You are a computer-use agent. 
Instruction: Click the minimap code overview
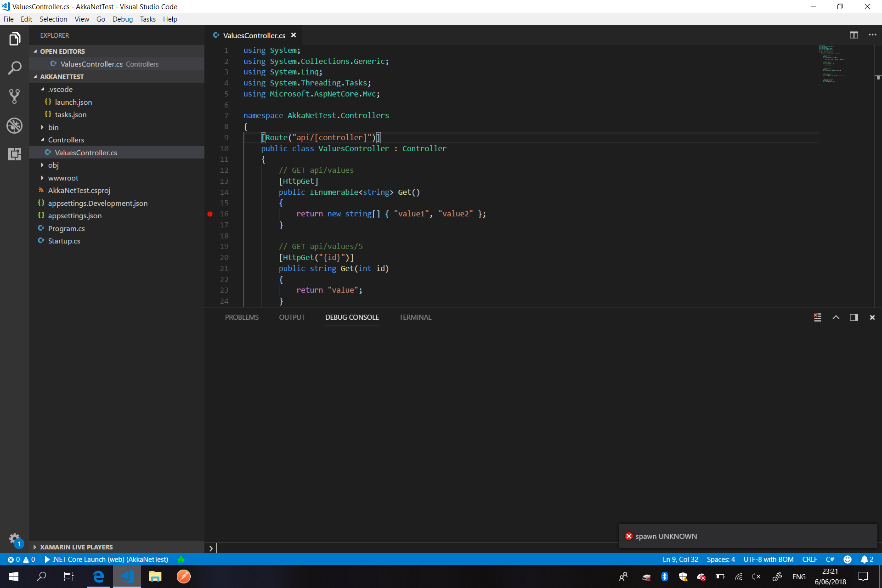click(x=831, y=64)
